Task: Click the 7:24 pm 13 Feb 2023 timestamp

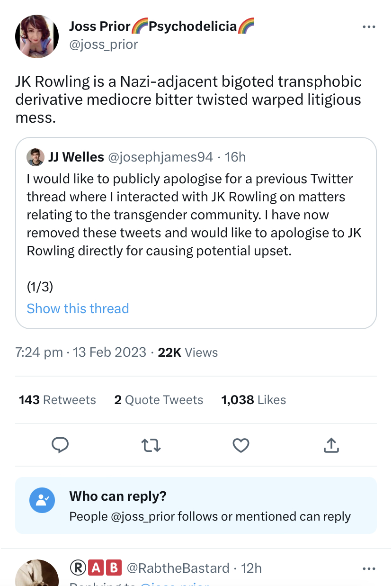Action: coord(80,352)
